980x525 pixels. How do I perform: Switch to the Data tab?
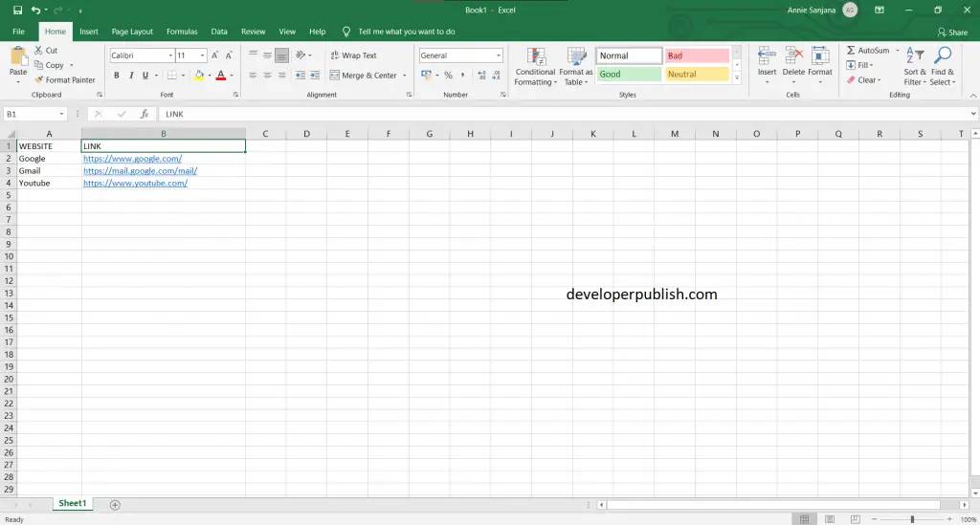(x=219, y=32)
